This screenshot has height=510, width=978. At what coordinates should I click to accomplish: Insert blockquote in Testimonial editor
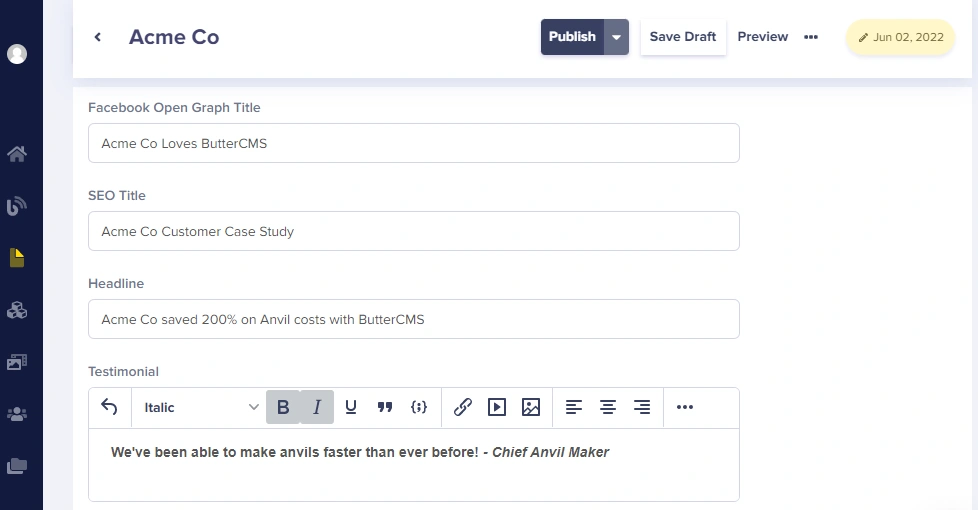(385, 407)
